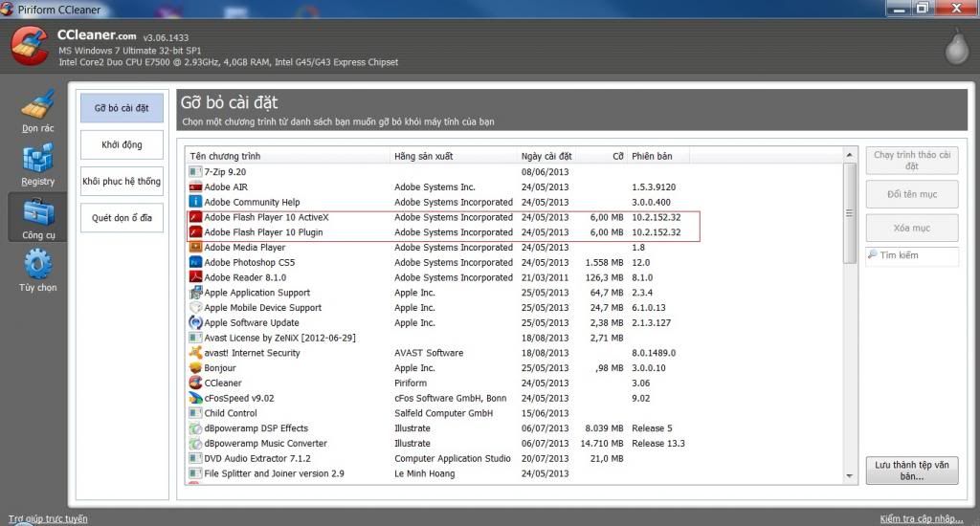This screenshot has height=526, width=980.
Task: Click the pear icon in header
Action: (x=956, y=47)
